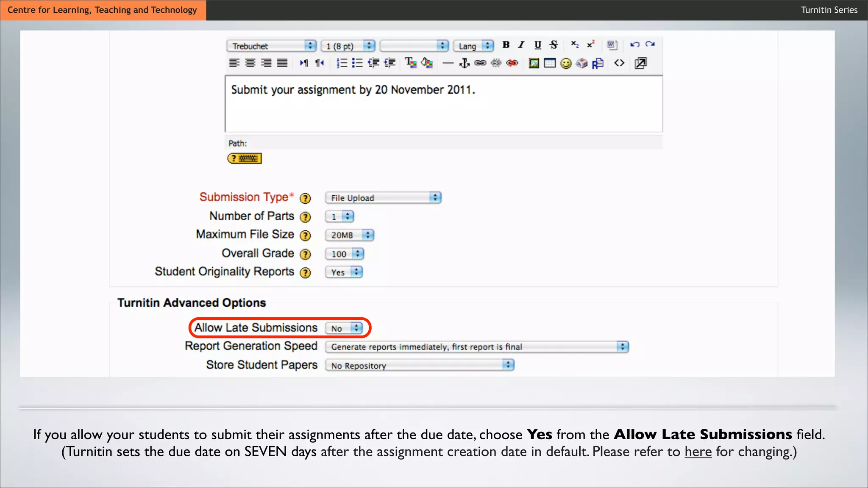The width and height of the screenshot is (868, 488).
Task: Click the numbered list icon
Action: [342, 64]
